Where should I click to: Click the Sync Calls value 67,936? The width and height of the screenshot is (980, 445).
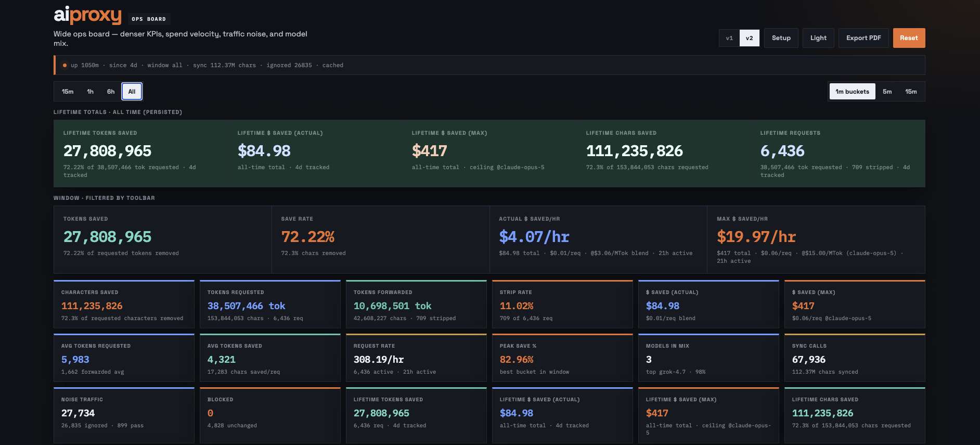pyautogui.click(x=809, y=360)
